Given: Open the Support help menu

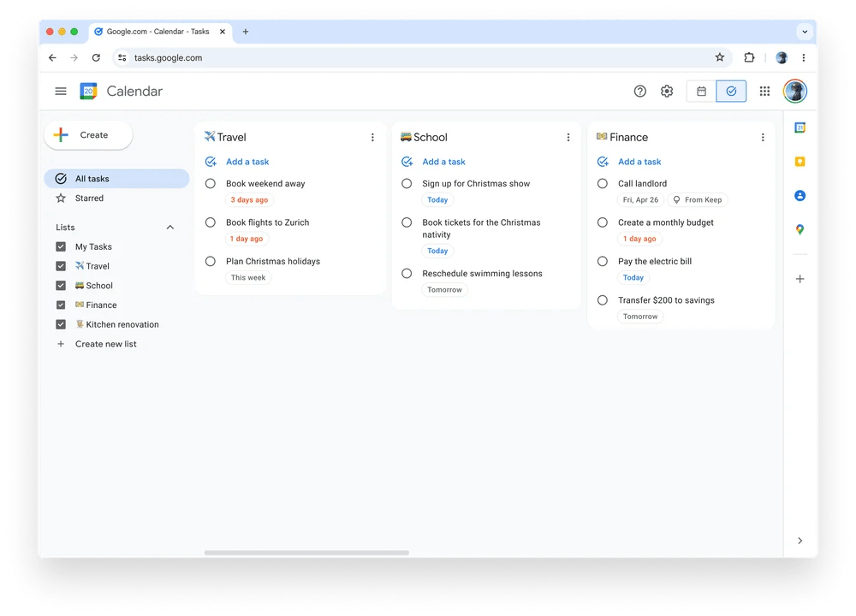Looking at the screenshot, I should [639, 91].
